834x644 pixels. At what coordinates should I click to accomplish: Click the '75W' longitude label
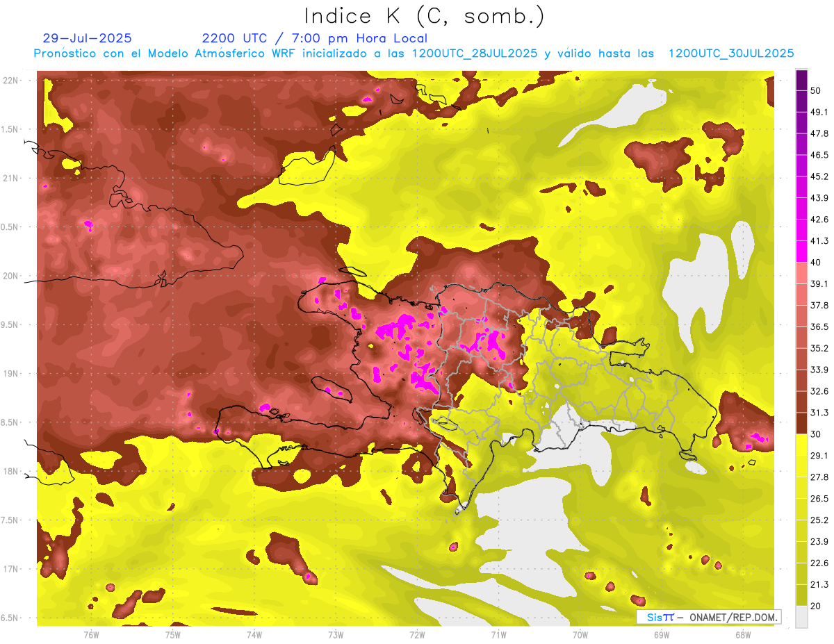172,635
